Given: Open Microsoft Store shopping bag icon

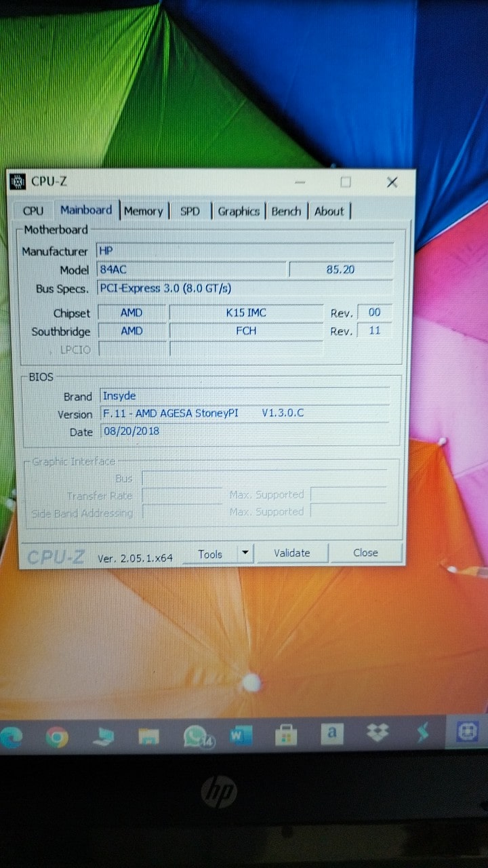Looking at the screenshot, I should pyautogui.click(x=286, y=734).
